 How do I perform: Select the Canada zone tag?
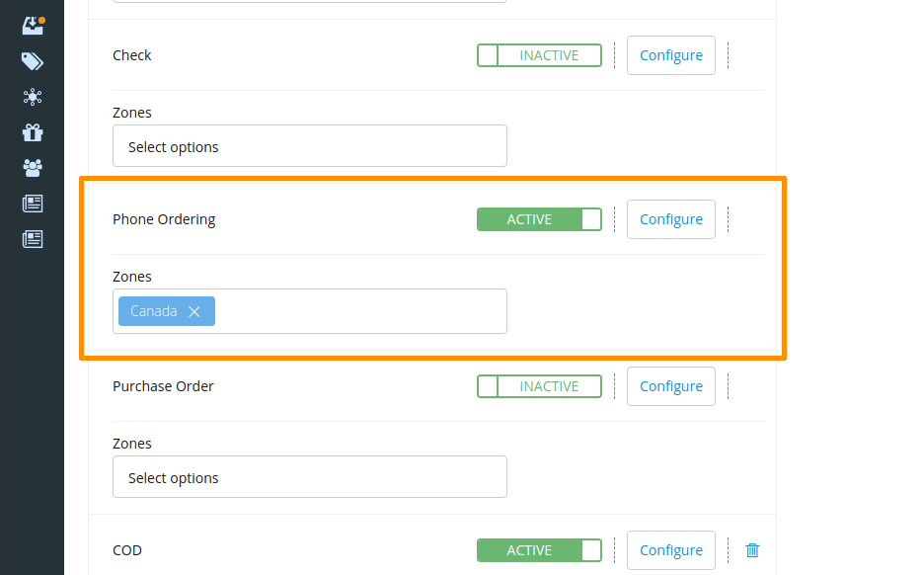click(x=153, y=311)
